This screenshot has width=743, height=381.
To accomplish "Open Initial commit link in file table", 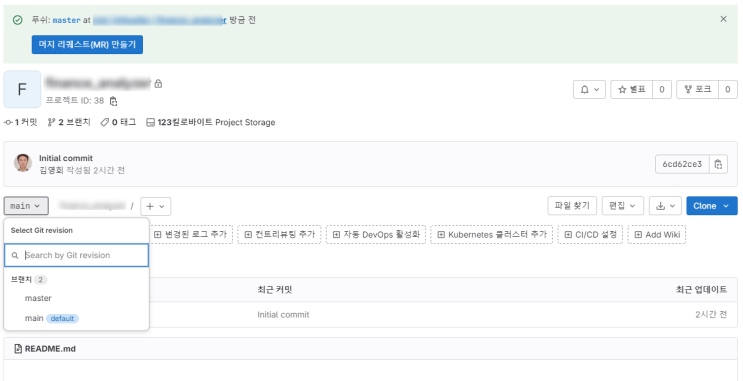I will [283, 315].
